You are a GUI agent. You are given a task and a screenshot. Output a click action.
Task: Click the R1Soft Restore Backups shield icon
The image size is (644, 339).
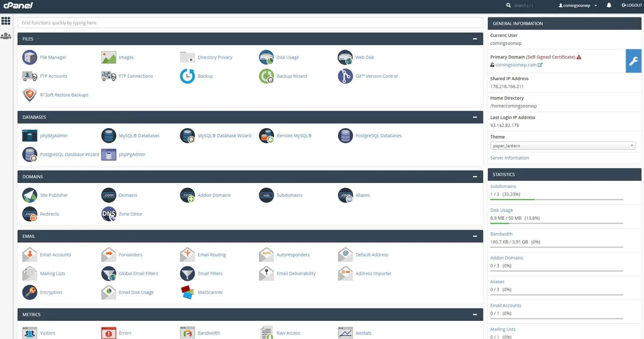(30, 95)
